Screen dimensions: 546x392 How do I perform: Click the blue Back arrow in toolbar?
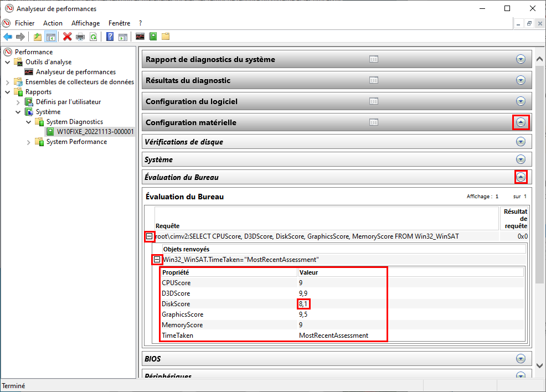point(8,37)
